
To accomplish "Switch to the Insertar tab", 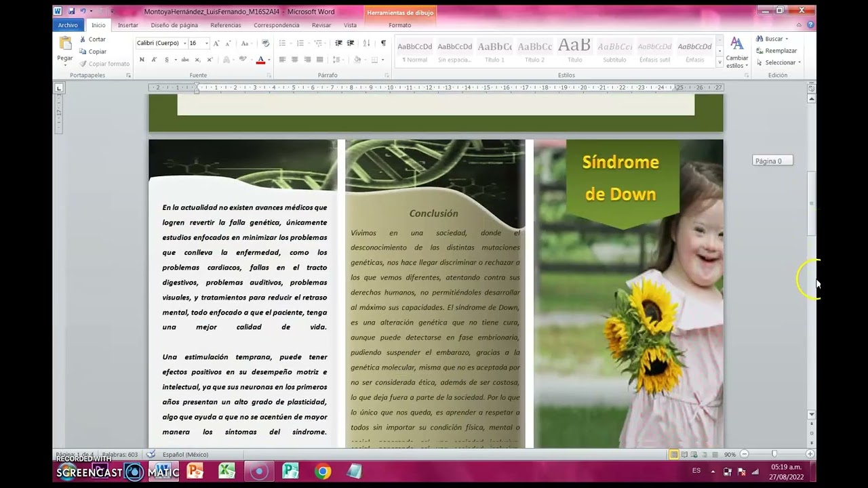I will 127,25.
